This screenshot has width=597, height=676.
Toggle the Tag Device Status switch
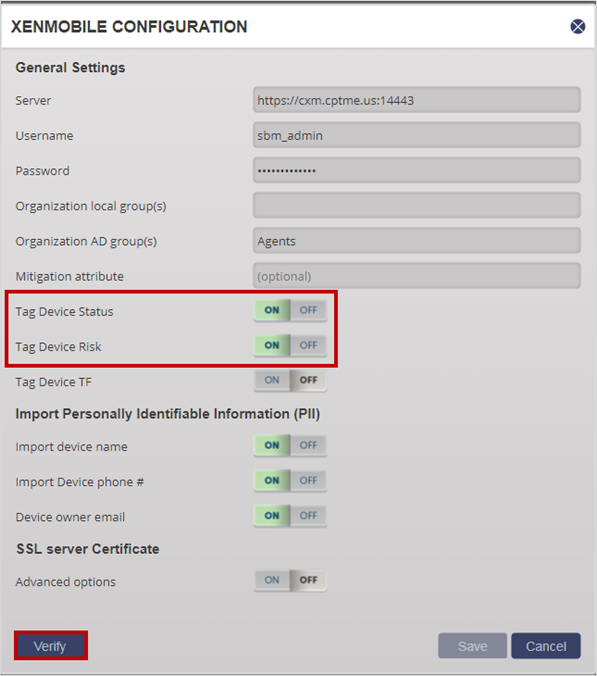click(x=290, y=310)
